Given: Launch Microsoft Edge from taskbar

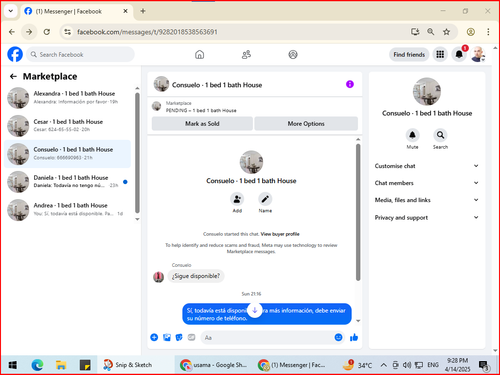Looking at the screenshot, I should 37,365.
